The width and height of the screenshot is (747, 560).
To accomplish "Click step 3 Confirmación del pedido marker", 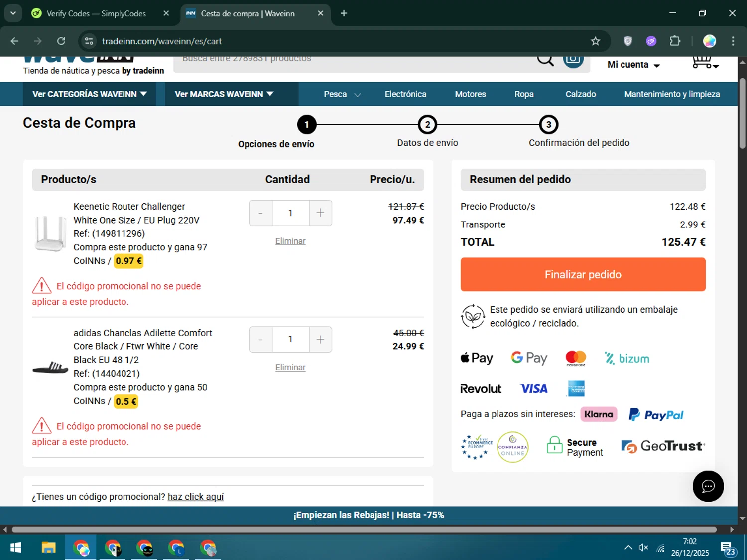I will pos(548,125).
